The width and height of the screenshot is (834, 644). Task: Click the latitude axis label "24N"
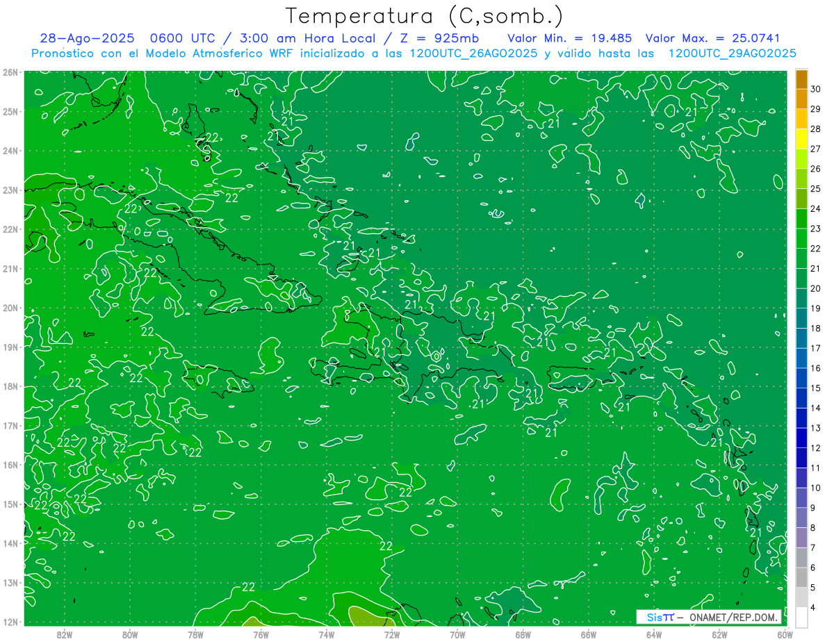10,151
